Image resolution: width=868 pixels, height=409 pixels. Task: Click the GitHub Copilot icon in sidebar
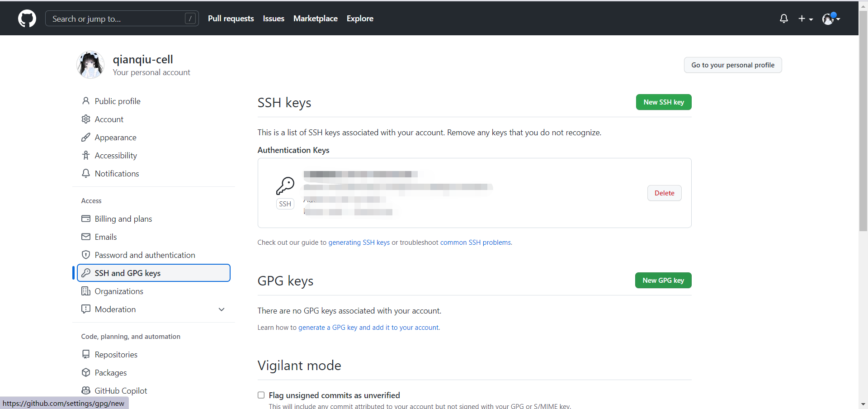(x=86, y=390)
